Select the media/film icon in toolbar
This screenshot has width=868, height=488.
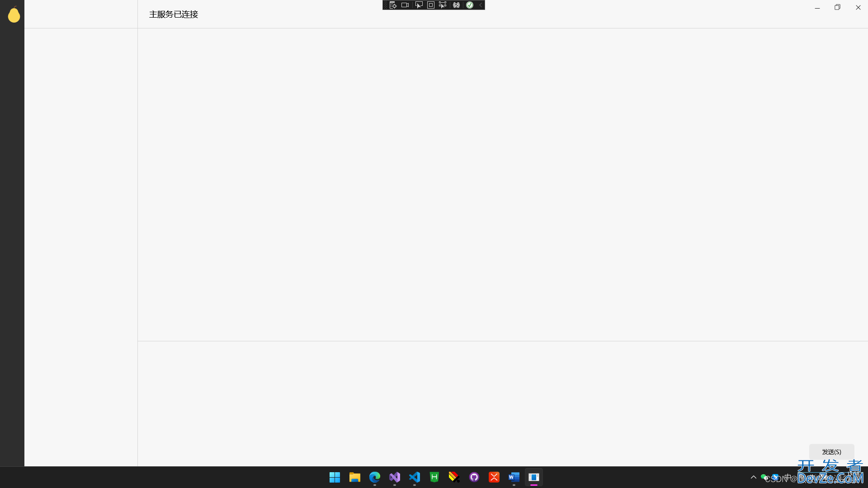pyautogui.click(x=405, y=5)
